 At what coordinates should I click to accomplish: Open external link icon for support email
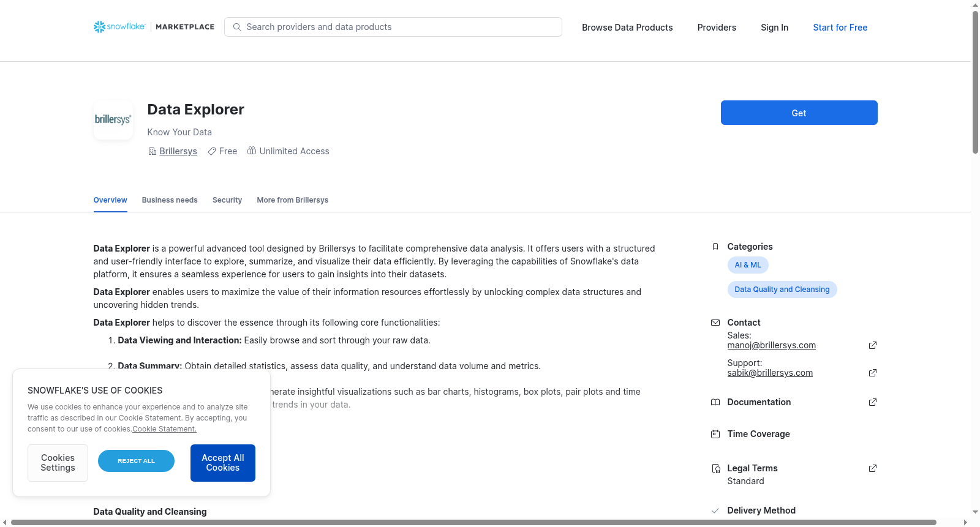(873, 373)
